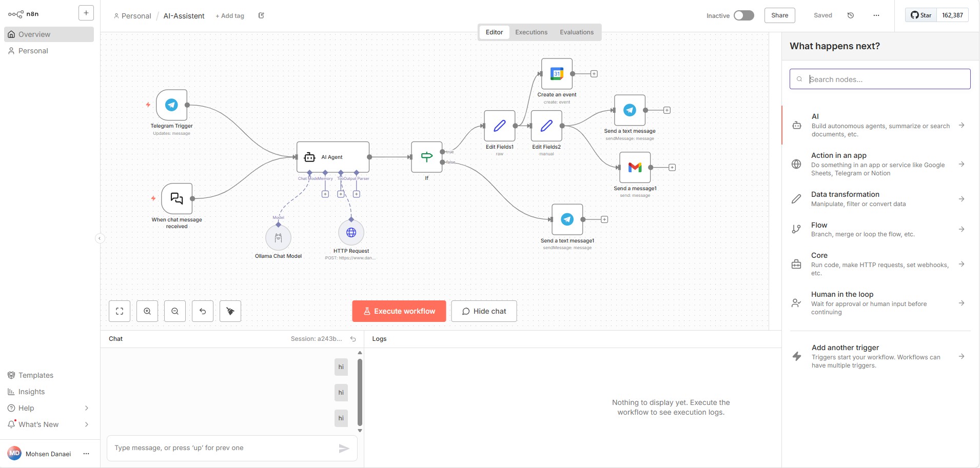Screen dimensions: 980x468
Task: Click the tidy up nodes broom icon
Action: [x=230, y=311]
